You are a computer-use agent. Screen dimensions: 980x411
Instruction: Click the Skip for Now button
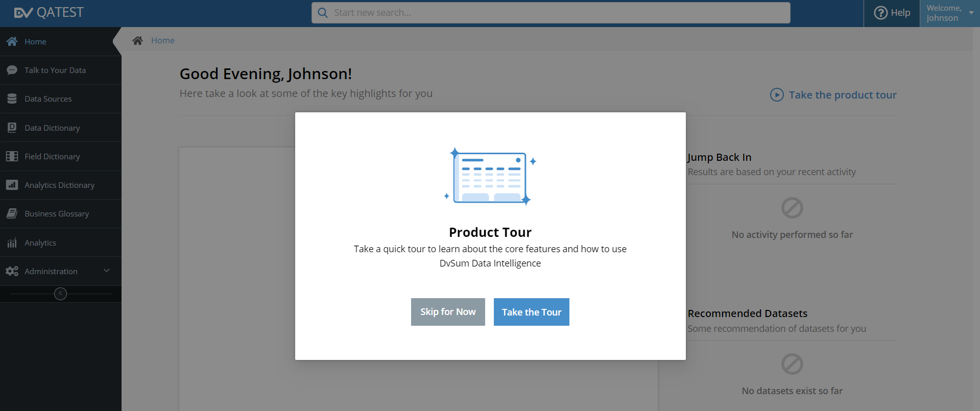coord(448,312)
